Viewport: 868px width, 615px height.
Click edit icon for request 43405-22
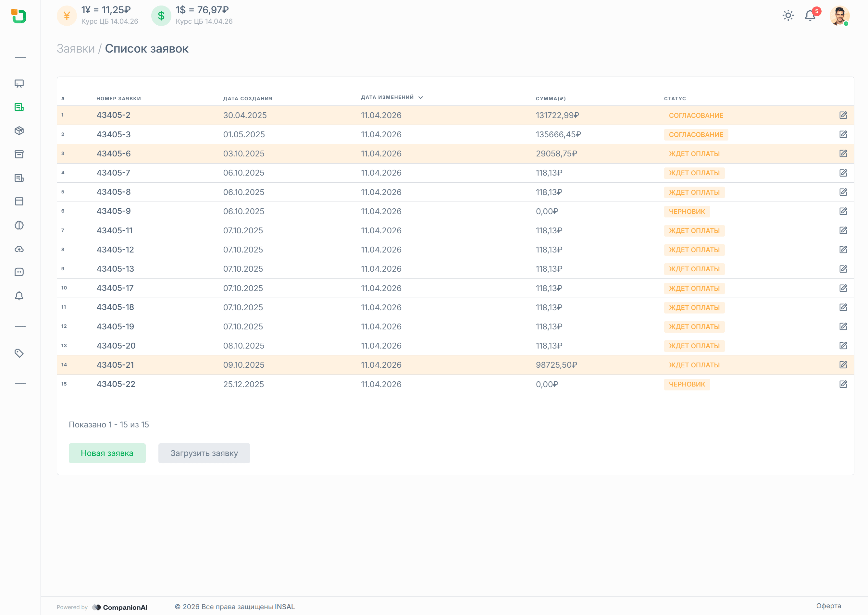click(x=843, y=384)
